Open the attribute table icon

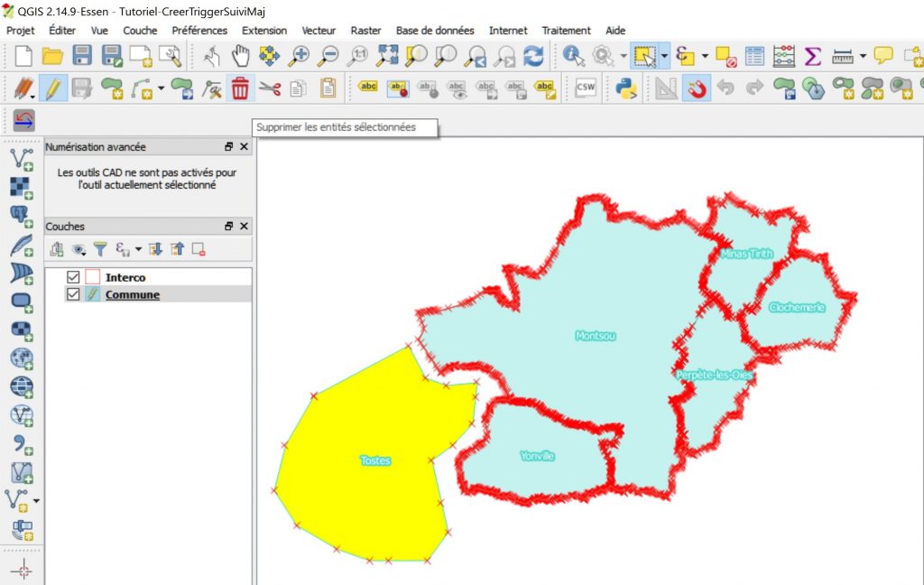754,58
